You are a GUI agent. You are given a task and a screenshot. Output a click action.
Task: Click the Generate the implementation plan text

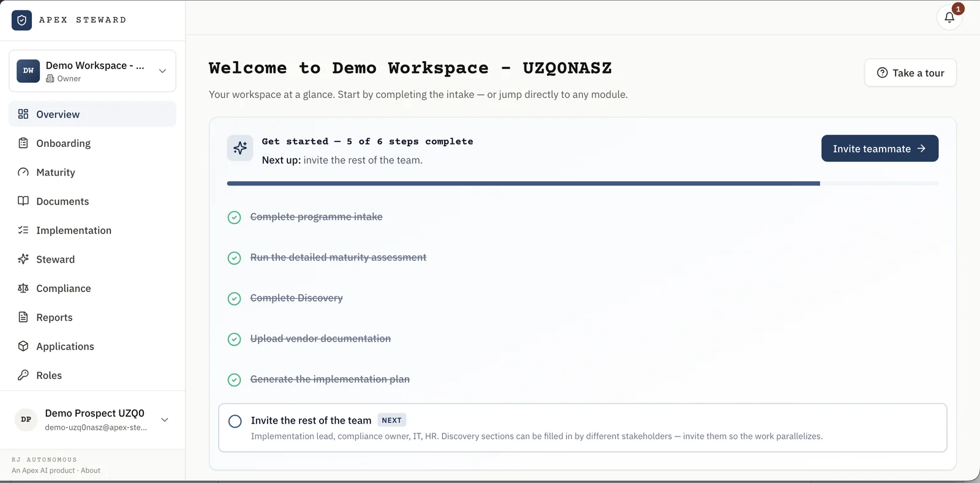coord(330,379)
